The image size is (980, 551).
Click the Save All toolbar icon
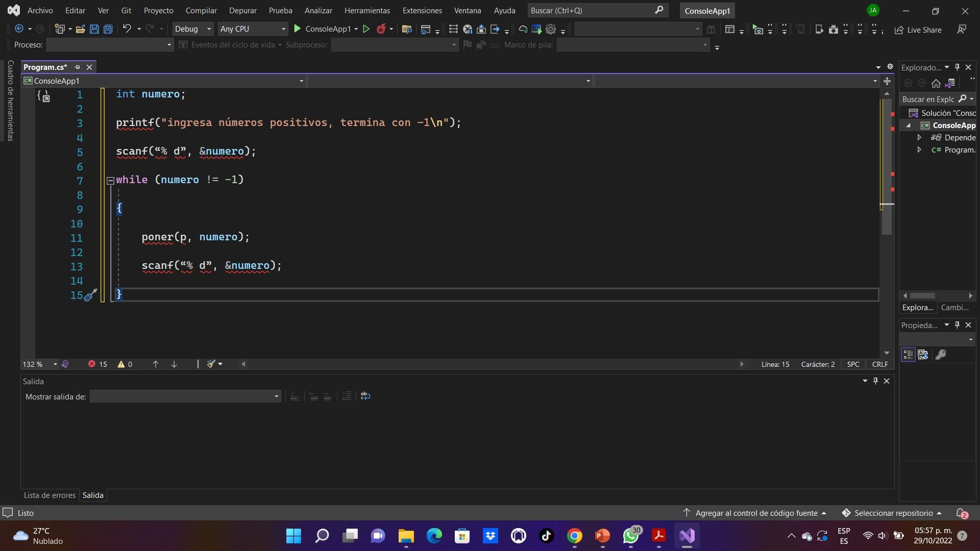click(x=108, y=29)
